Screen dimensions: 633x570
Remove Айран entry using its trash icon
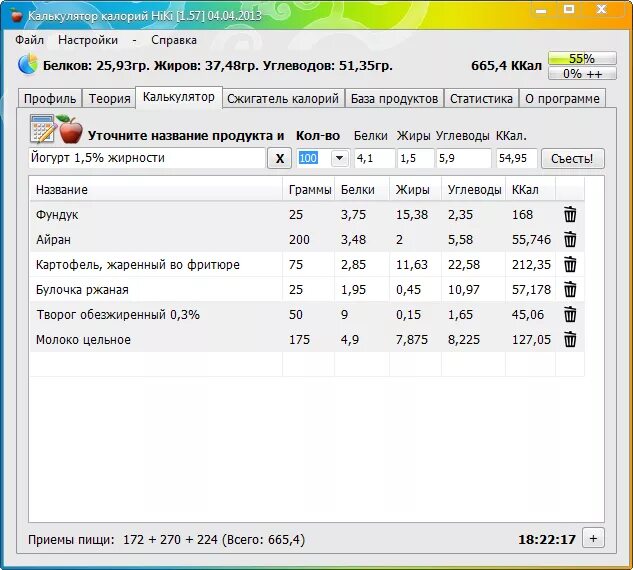(570, 239)
